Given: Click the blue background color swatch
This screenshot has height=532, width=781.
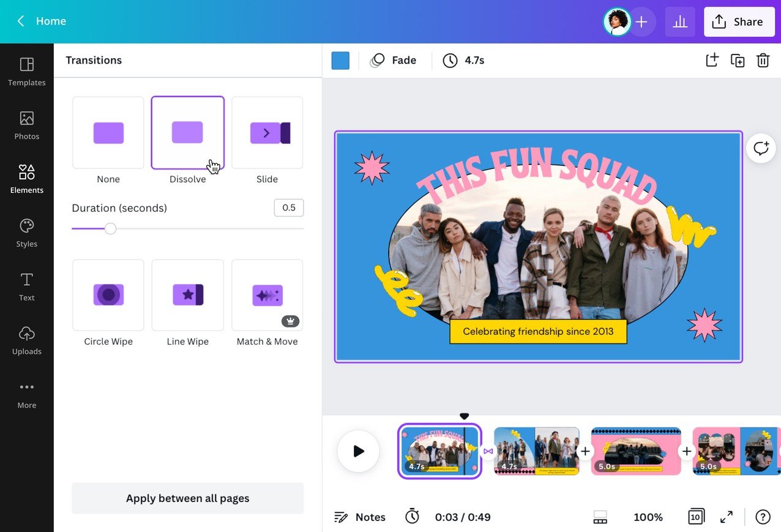Looking at the screenshot, I should [340, 60].
